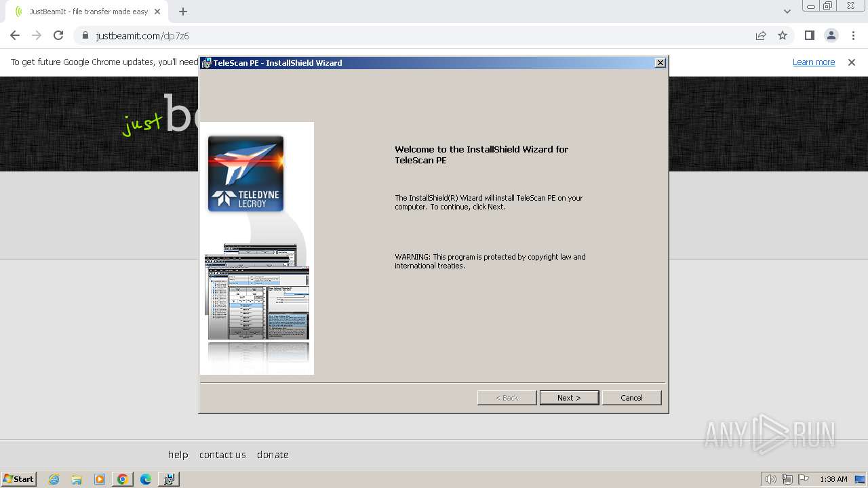Viewport: 868px width, 488px height.
Task: Click the site lock icon in address bar
Action: point(85,35)
